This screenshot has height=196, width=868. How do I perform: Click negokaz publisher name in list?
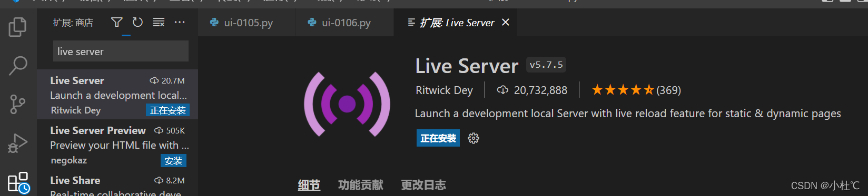click(x=69, y=160)
